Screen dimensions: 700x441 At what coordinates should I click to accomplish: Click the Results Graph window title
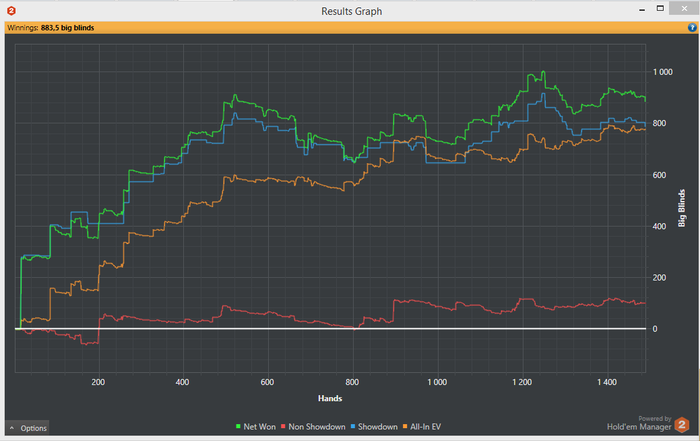[351, 11]
